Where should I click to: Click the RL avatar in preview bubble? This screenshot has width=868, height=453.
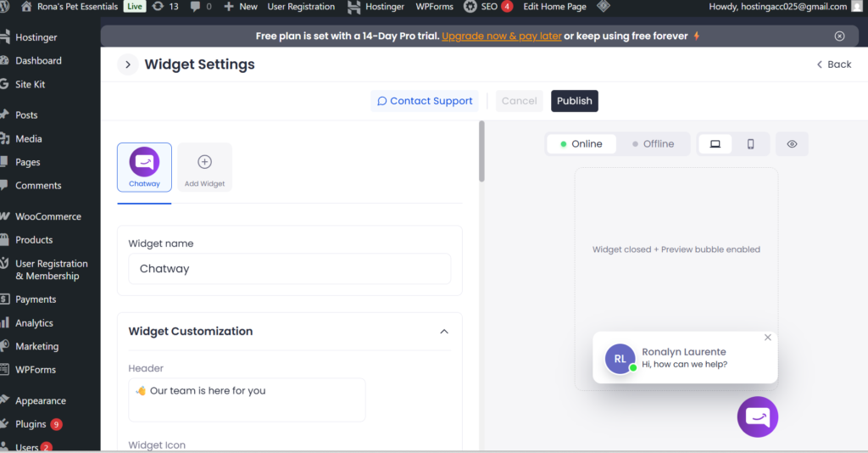[x=620, y=359]
